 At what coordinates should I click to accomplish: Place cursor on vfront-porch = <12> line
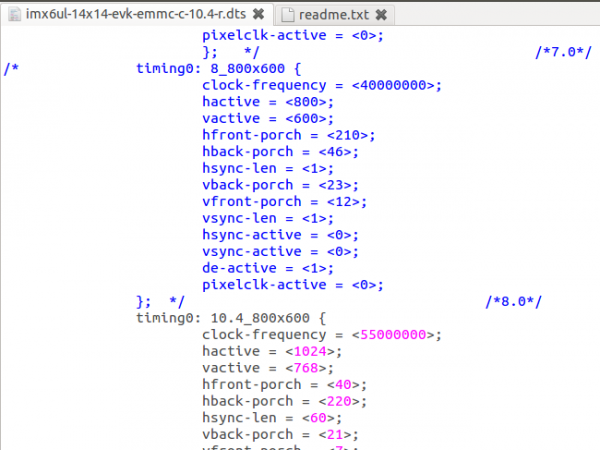(x=284, y=201)
